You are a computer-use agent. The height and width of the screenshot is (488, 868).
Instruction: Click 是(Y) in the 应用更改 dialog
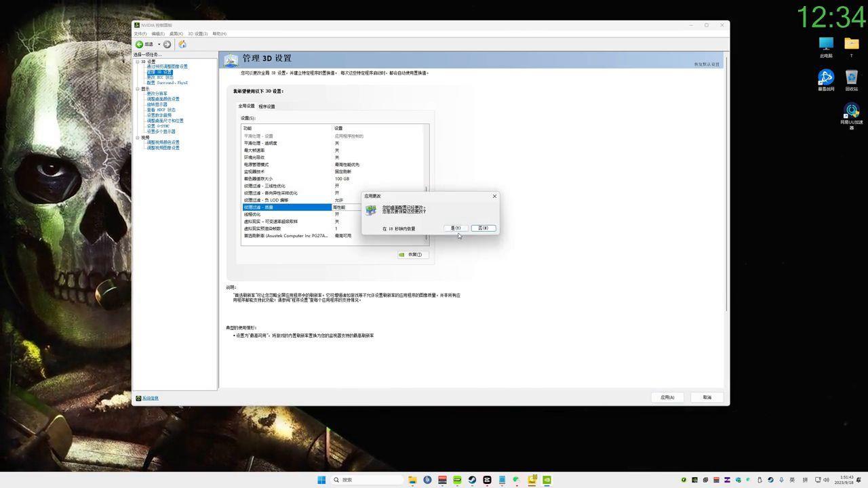coord(456,228)
